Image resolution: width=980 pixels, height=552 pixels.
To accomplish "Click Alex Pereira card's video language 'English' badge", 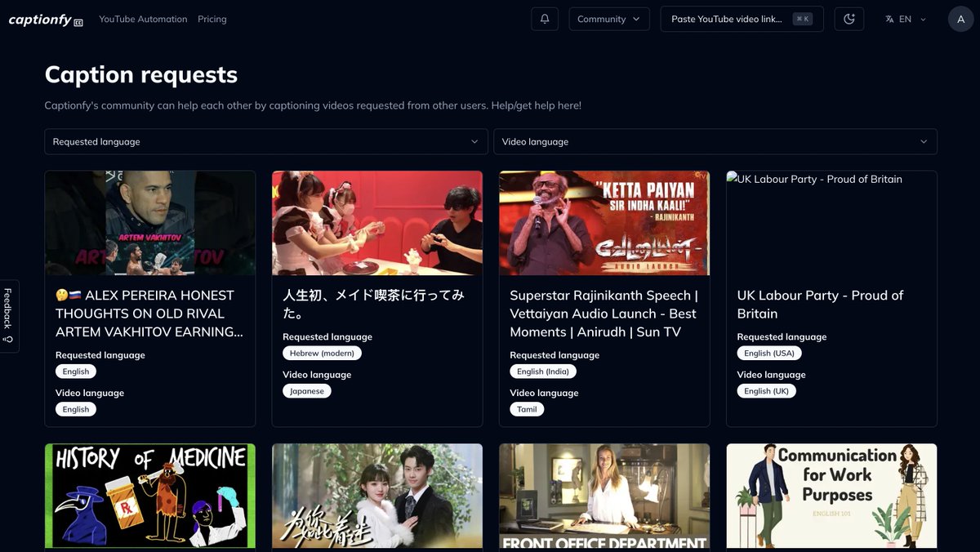I will point(76,409).
